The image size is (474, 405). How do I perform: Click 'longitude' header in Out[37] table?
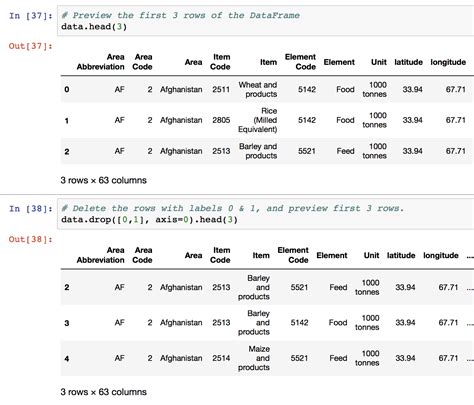pos(448,62)
